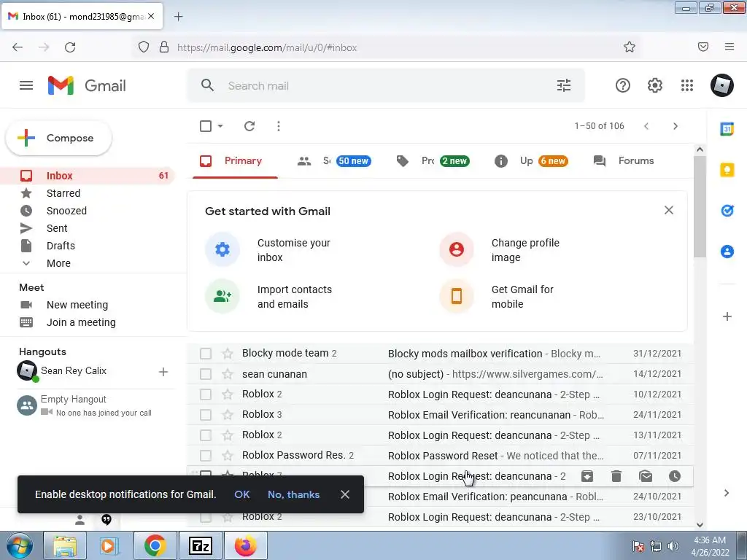The image size is (747, 560).
Task: Open the Gmail main menu hamburger
Action: point(26,86)
